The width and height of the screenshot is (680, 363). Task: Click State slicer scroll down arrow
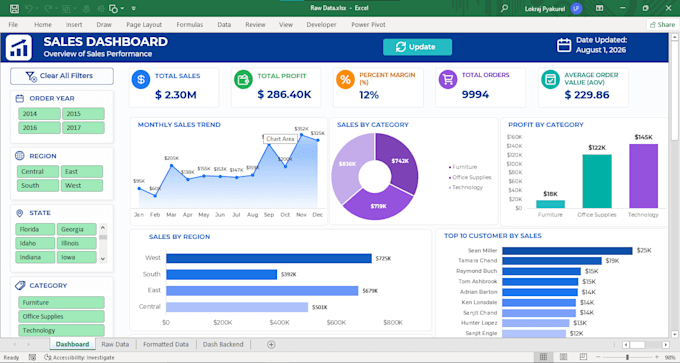coord(103,258)
